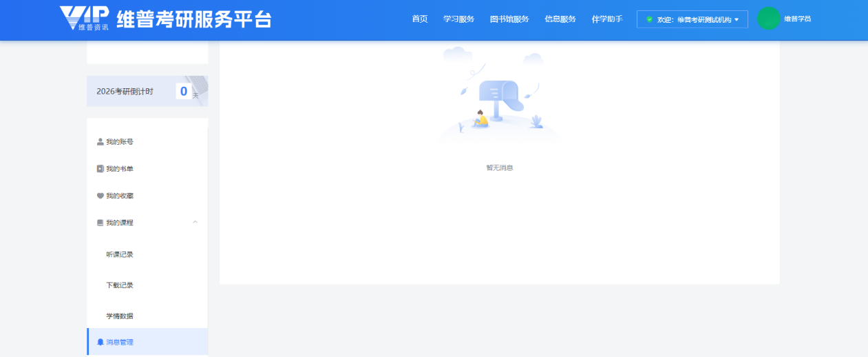Click the VIP 维普资讯 logo
This screenshot has height=357, width=868.
pyautogui.click(x=84, y=19)
